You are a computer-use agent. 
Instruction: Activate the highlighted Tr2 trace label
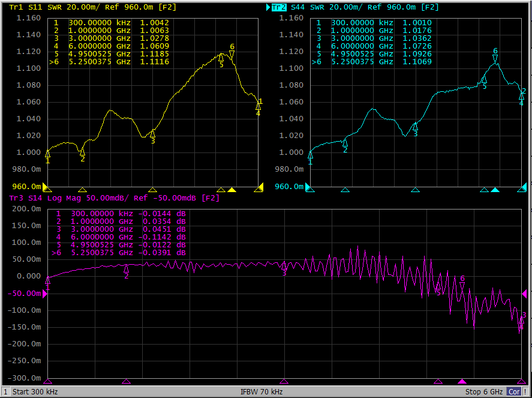click(x=278, y=7)
